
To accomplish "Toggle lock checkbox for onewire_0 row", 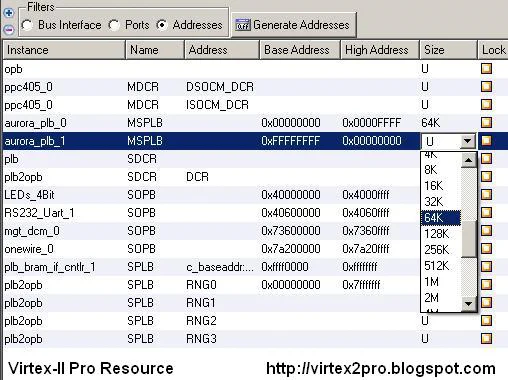I will [x=486, y=248].
